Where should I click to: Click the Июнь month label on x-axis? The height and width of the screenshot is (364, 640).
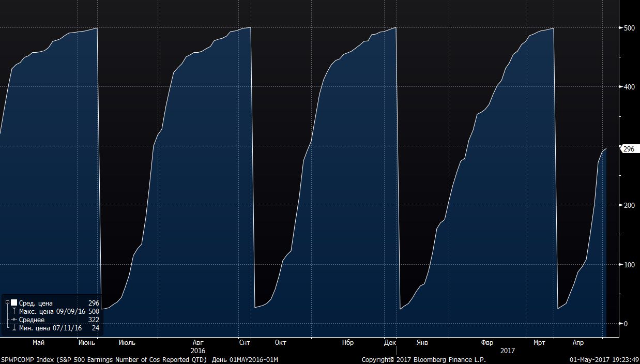click(86, 342)
